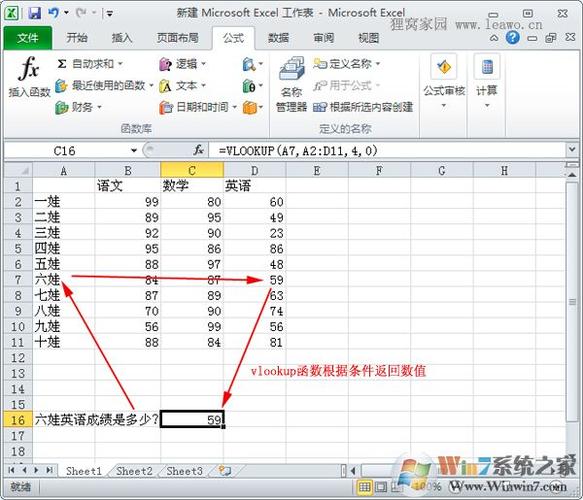The image size is (583, 500).
Task: Open Date & Time (日期和时间) functions
Action: coord(198,107)
